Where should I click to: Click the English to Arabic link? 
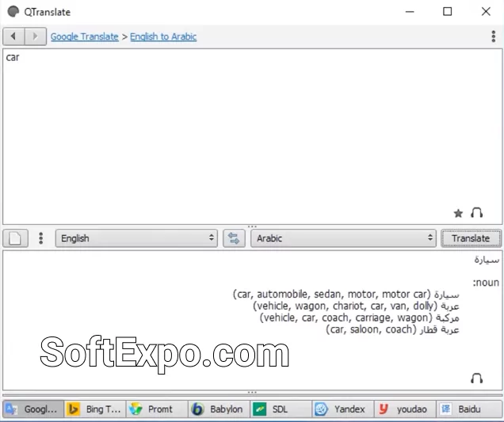[x=163, y=36]
